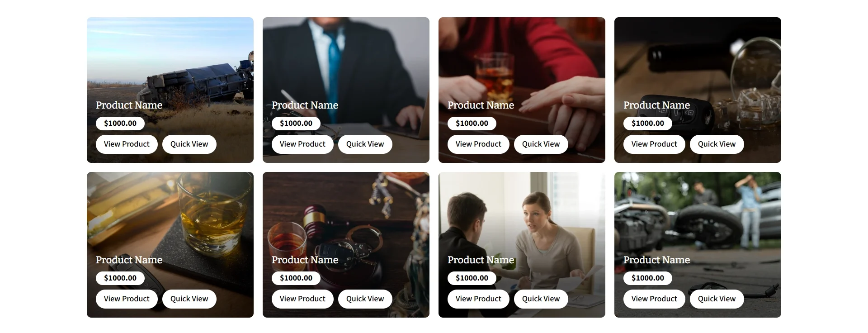Open Quick View on the motorcycle crash card
Image resolution: width=868 pixels, height=333 pixels.
point(717,299)
